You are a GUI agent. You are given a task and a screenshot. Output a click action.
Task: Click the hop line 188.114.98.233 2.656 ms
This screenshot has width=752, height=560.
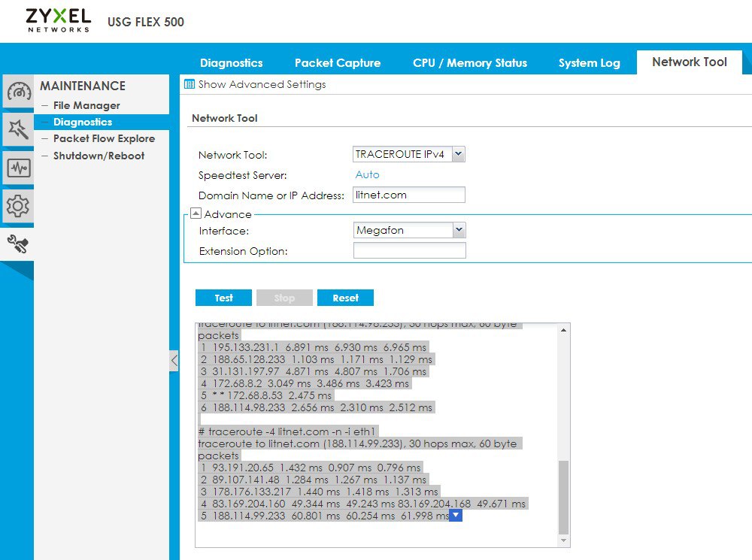[x=317, y=407]
